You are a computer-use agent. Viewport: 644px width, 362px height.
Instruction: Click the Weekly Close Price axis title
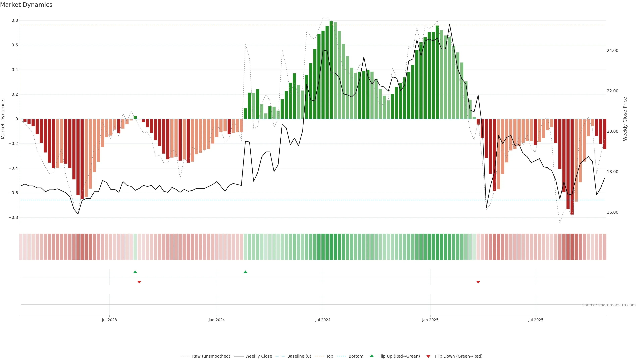(x=625, y=119)
